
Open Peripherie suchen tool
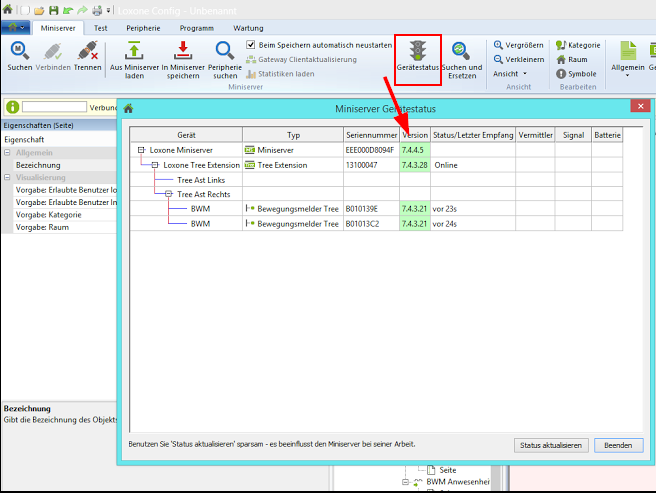pos(224,51)
